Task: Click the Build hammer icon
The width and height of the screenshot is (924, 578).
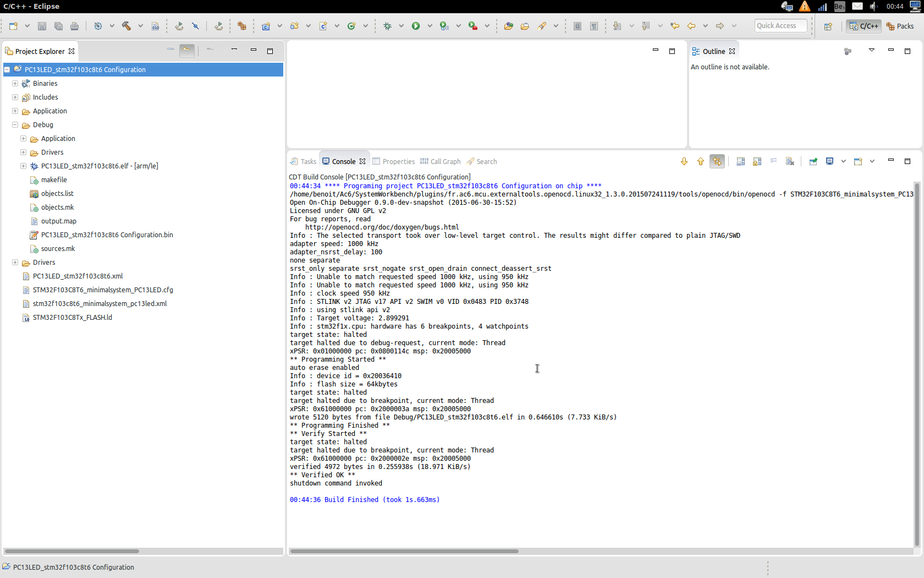Action: tap(127, 26)
